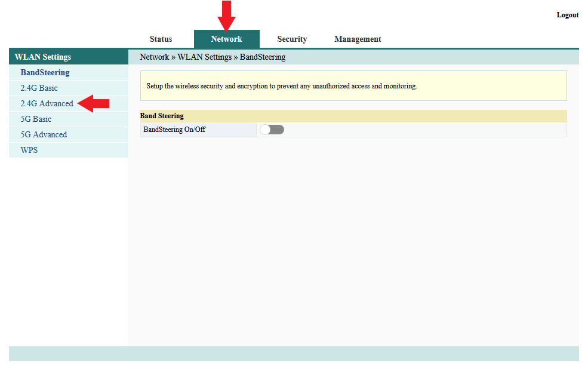The width and height of the screenshot is (588, 369).
Task: Toggle the BandSteering On/Off switch
Action: pos(272,130)
